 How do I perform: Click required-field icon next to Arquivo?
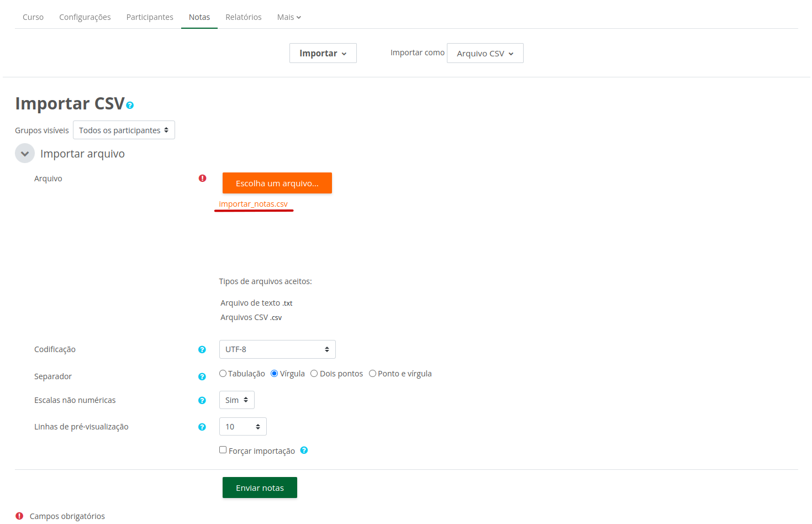tap(203, 178)
